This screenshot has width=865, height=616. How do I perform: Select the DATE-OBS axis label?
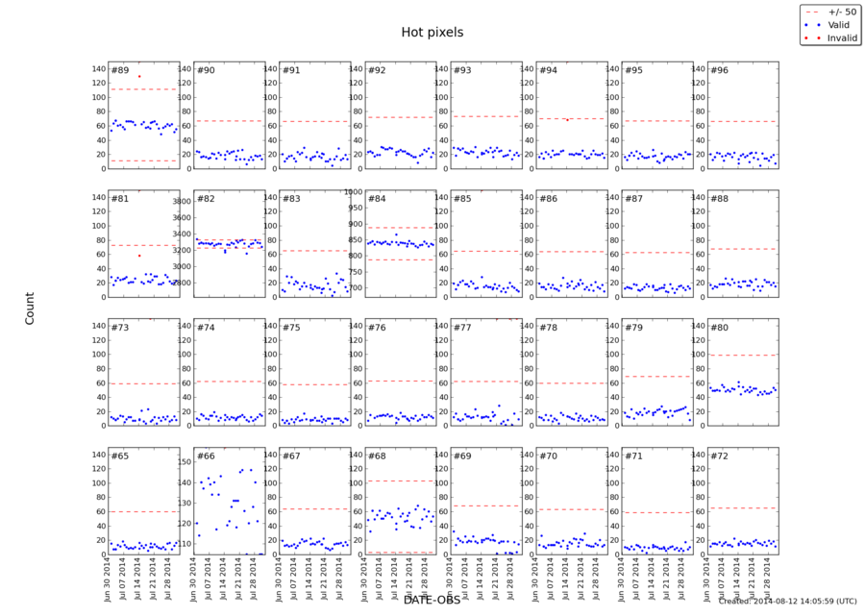click(x=432, y=599)
